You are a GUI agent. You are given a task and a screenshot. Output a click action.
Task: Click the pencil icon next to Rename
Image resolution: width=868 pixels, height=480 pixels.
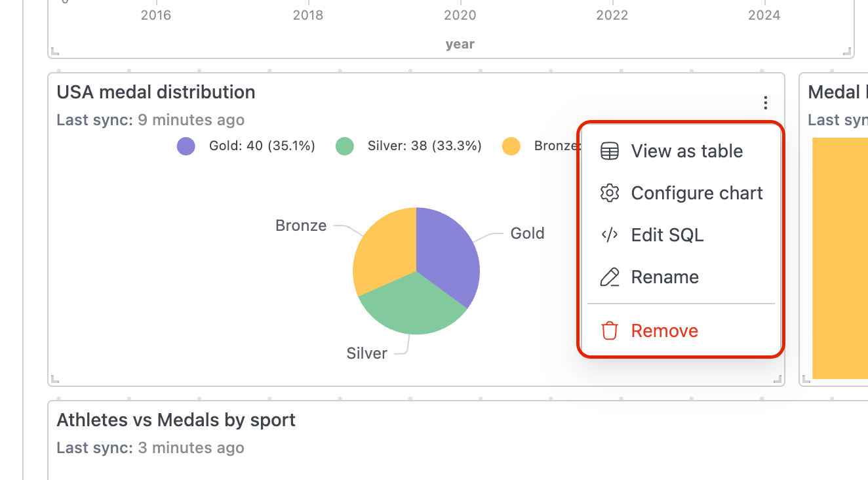tap(610, 277)
